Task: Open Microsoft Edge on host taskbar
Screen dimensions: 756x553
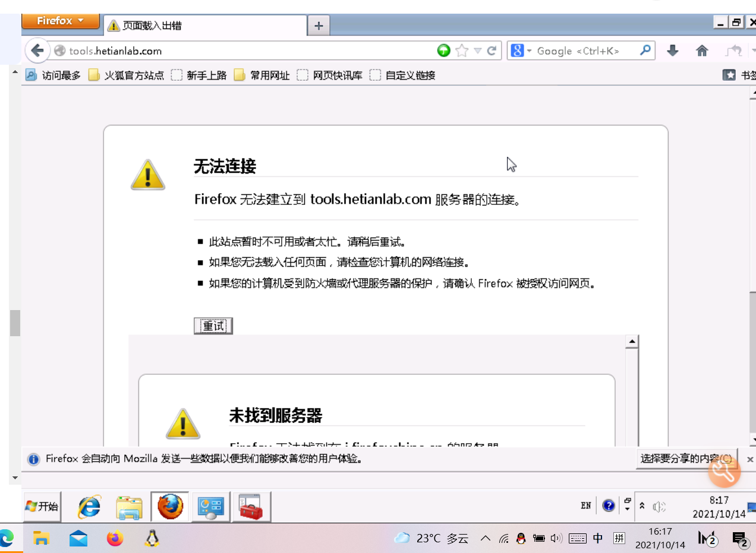Action: tap(6, 538)
